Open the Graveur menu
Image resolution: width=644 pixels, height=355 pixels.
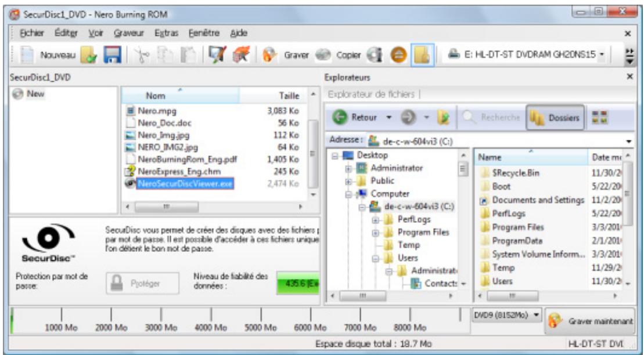129,33
